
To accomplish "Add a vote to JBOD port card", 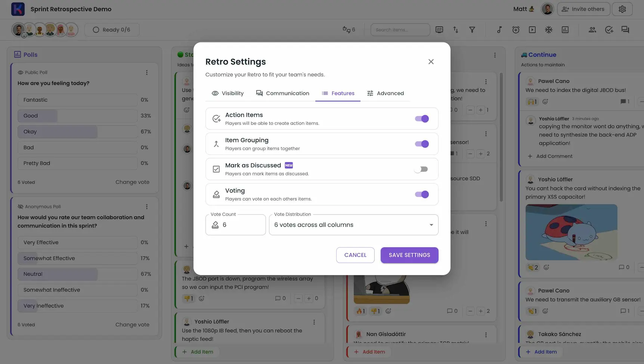I will click(309, 298).
